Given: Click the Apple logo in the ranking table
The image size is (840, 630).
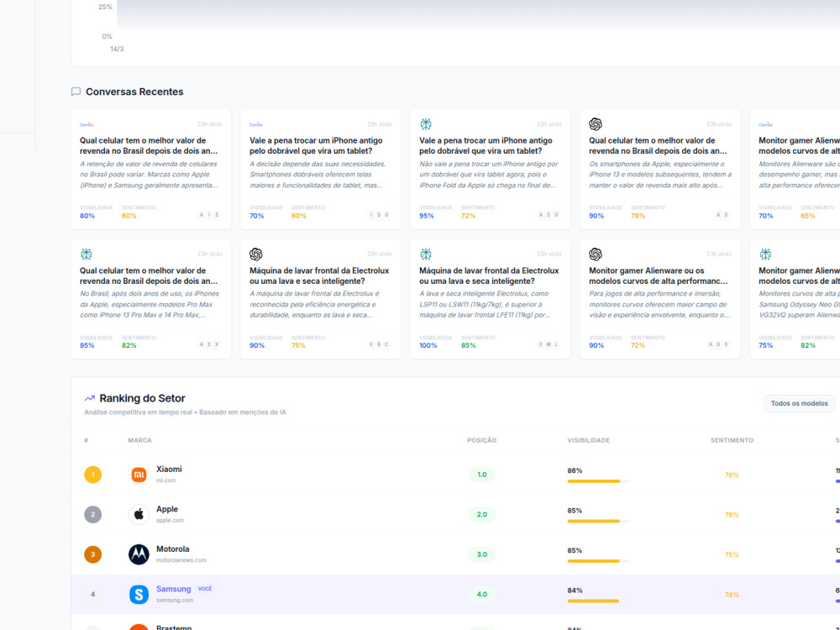Looking at the screenshot, I should pyautogui.click(x=139, y=514).
